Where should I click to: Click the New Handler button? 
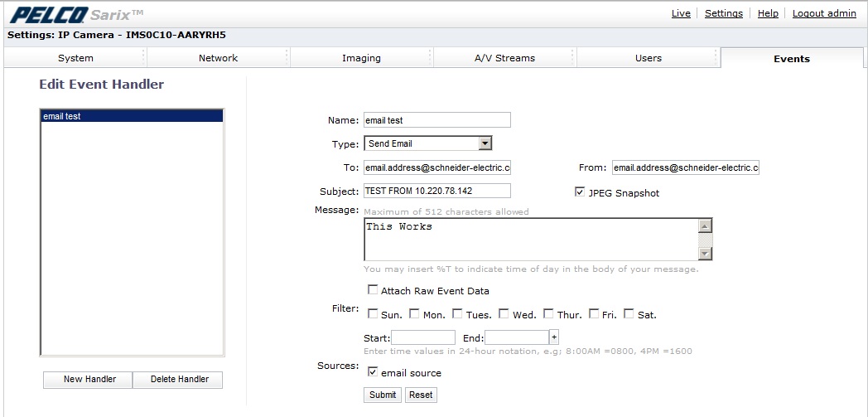[x=89, y=379]
